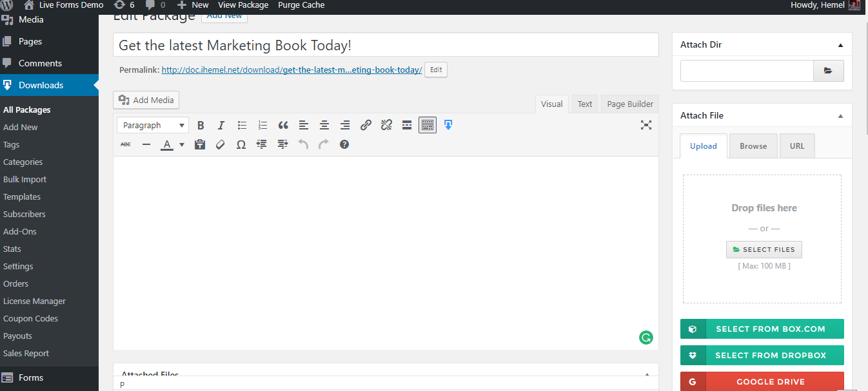Image resolution: width=868 pixels, height=391 pixels.
Task: Click inside the editor content area
Action: pyautogui.click(x=386, y=253)
